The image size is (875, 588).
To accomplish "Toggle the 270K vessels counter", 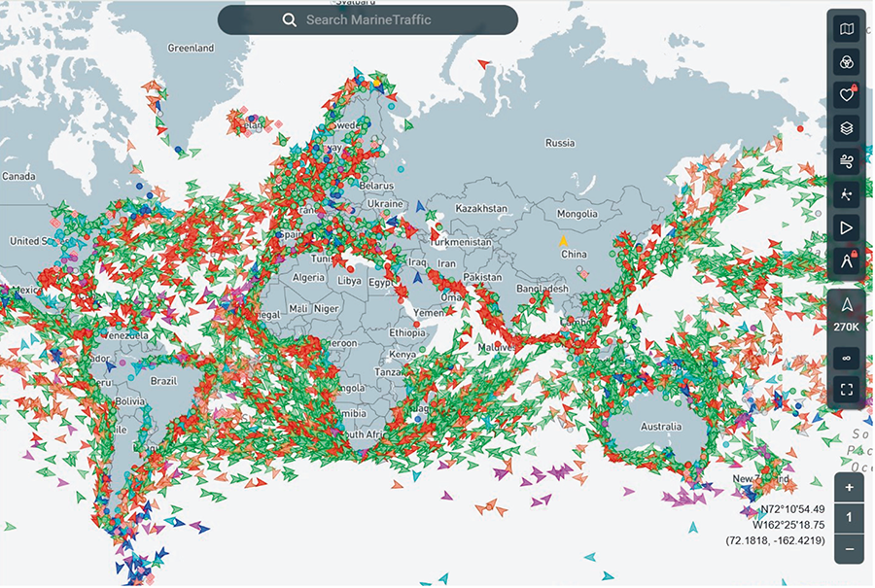I will 848,315.
